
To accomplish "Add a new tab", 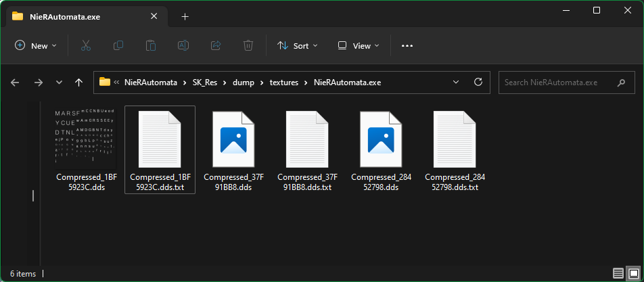I will tap(185, 16).
